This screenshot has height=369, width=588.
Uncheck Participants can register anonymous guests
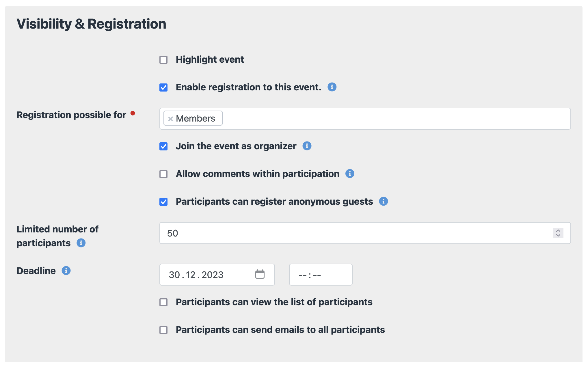(163, 202)
